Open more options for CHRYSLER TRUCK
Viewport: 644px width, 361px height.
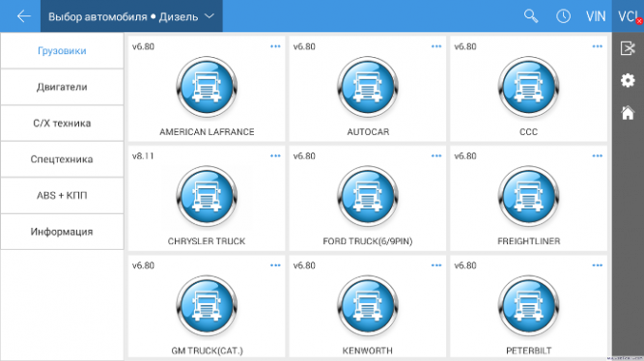275,155
